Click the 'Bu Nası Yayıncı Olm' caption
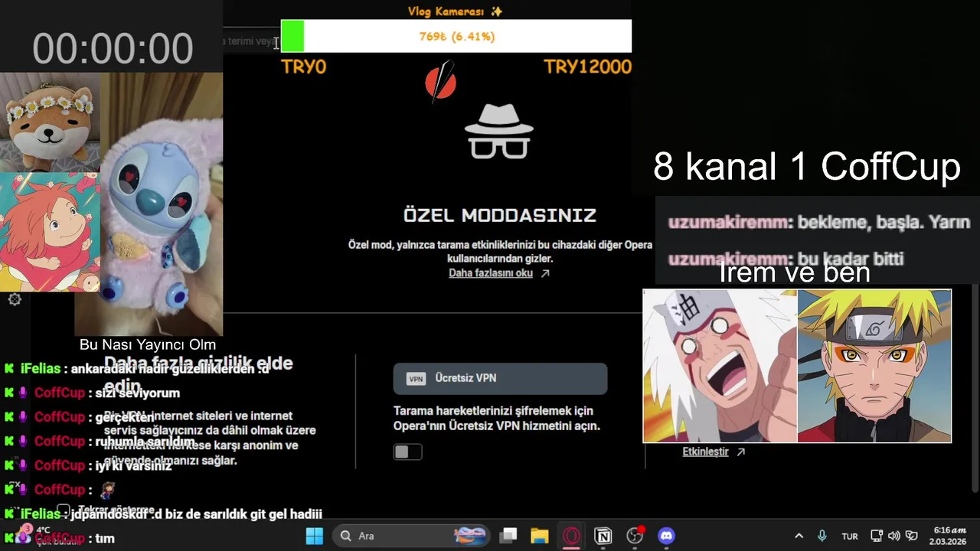The height and width of the screenshot is (551, 980). point(148,344)
